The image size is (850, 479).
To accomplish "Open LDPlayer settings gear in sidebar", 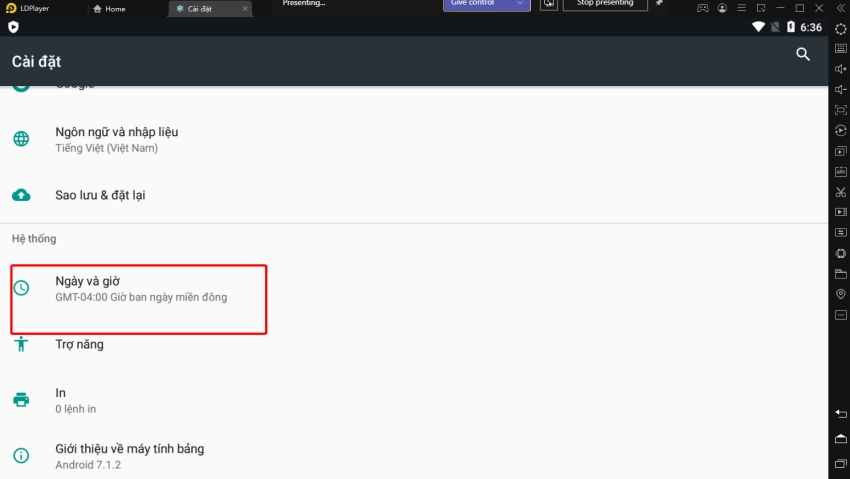I will [x=840, y=28].
